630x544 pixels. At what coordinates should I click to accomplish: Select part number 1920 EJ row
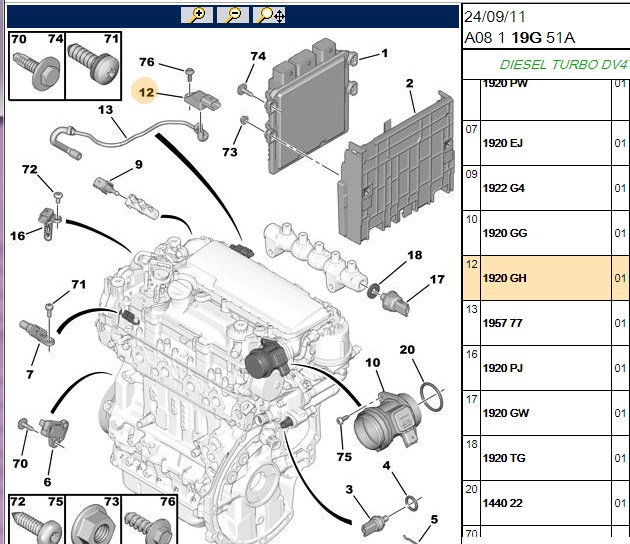point(546,143)
